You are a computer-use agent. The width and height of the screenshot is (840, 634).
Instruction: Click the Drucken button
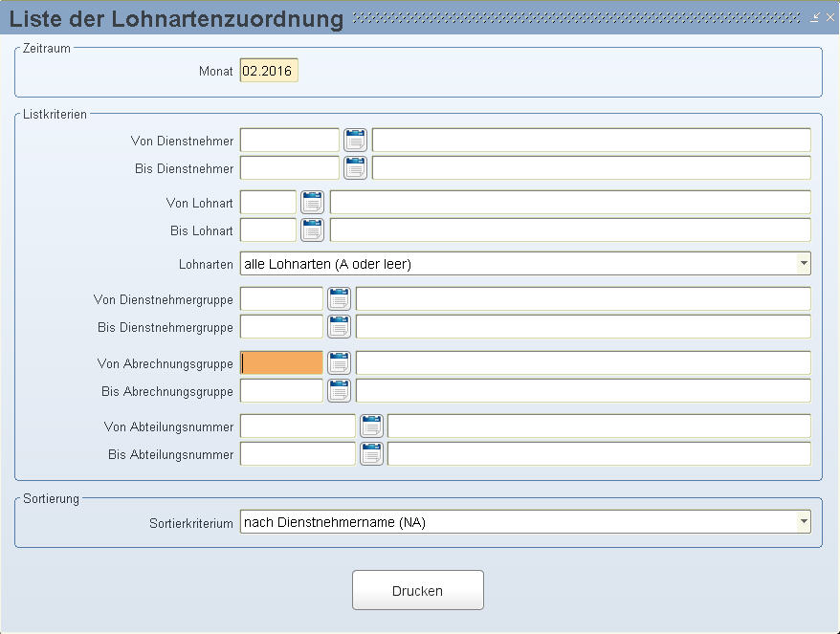(418, 590)
